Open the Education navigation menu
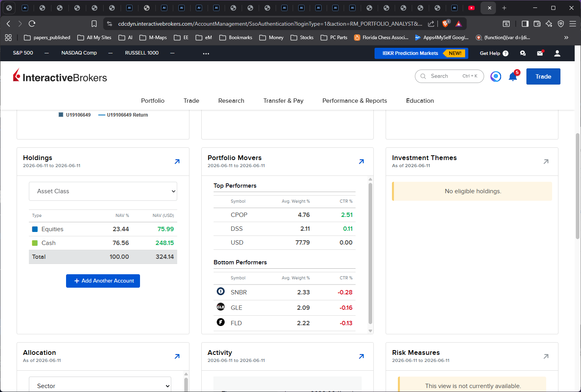The image size is (581, 392). (x=420, y=101)
